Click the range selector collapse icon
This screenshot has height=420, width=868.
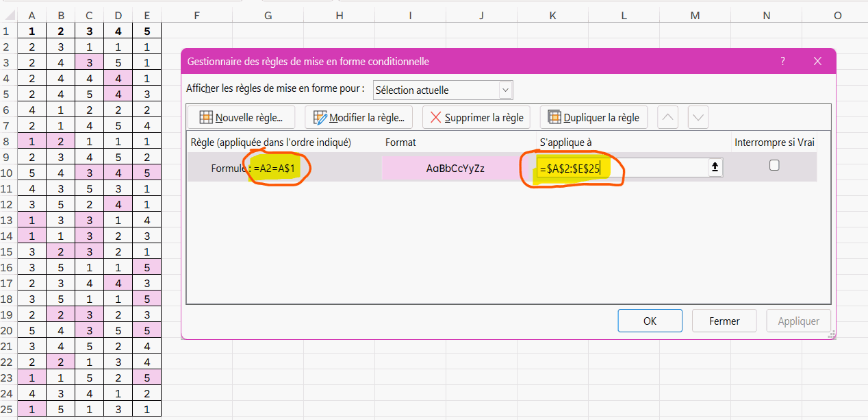tap(715, 167)
